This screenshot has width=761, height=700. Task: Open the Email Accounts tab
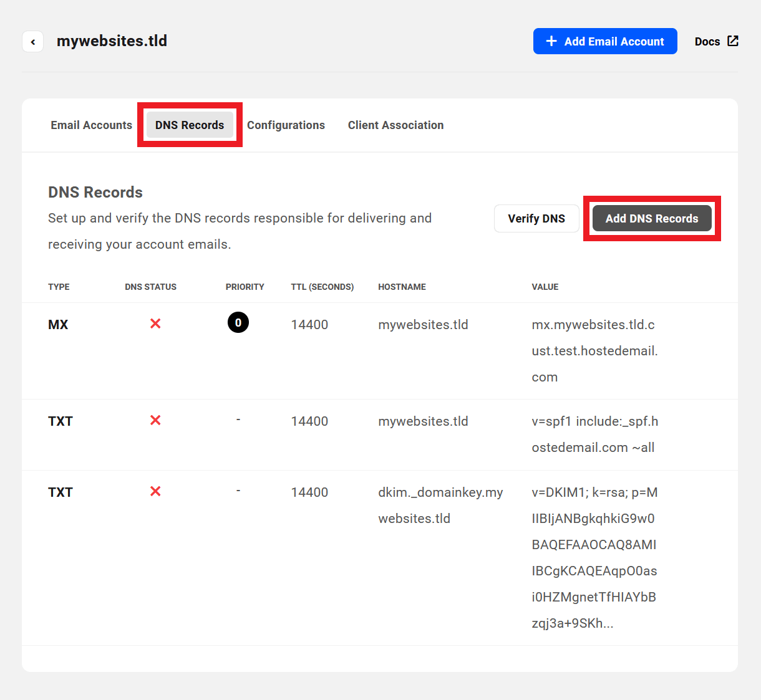point(92,125)
